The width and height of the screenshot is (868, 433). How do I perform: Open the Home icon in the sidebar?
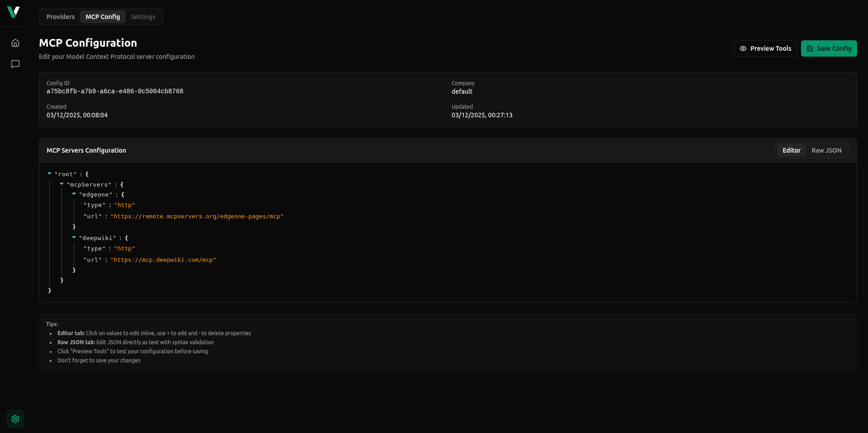pyautogui.click(x=15, y=43)
